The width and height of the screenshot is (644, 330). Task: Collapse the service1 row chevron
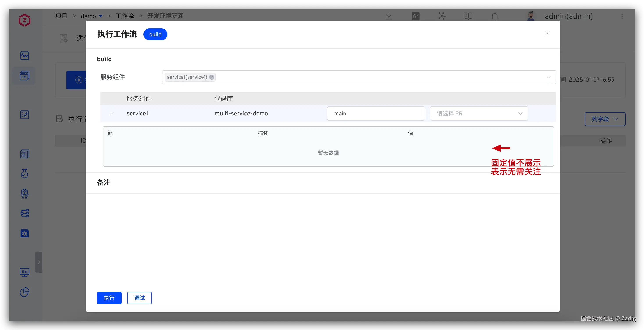click(111, 114)
